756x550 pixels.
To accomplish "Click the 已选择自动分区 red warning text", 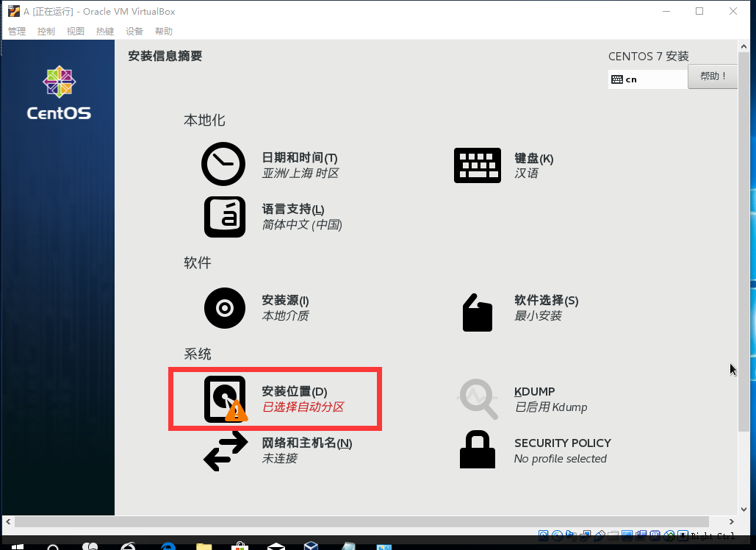I will pyautogui.click(x=303, y=407).
